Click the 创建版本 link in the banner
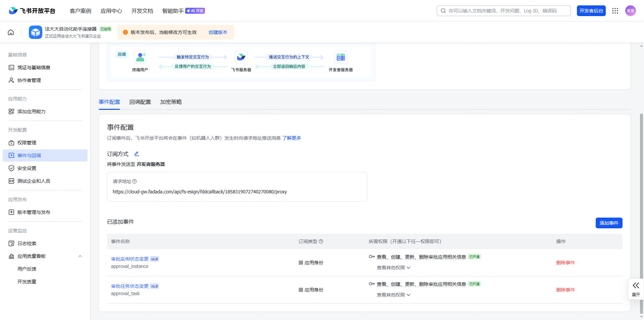 [x=218, y=32]
